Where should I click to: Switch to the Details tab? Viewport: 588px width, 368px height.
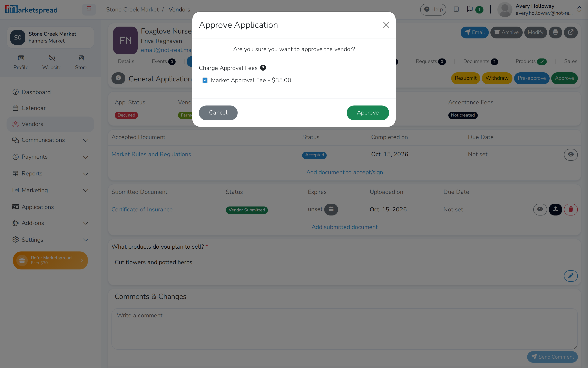tap(126, 61)
